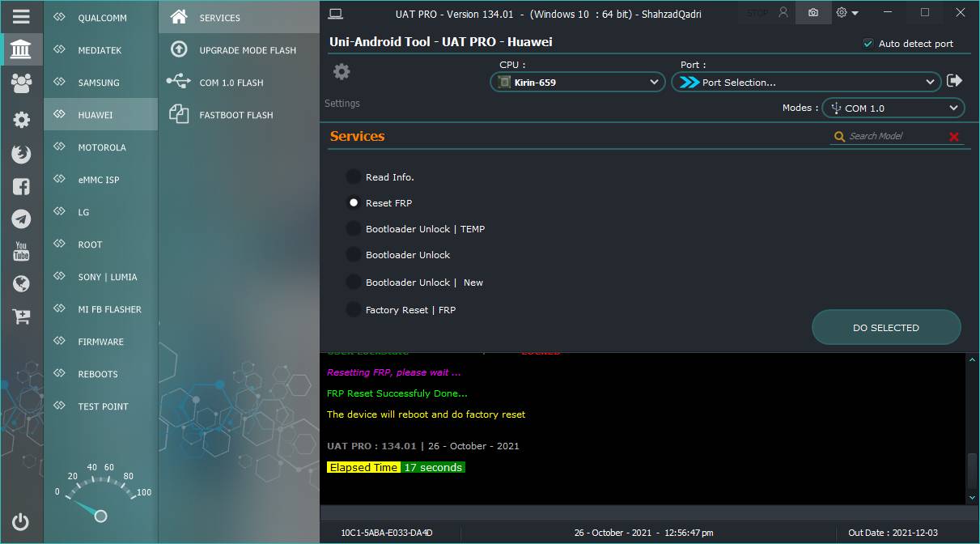Select the plain Bootloader Unlock option
Viewport: 980px width, 544px height.
(354, 254)
